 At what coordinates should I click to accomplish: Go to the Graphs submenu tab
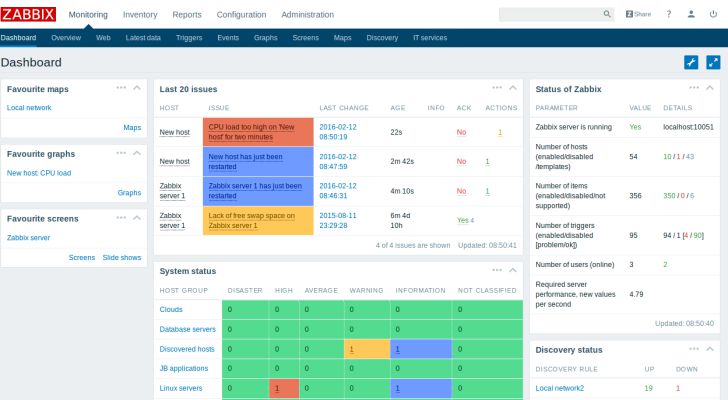266,38
